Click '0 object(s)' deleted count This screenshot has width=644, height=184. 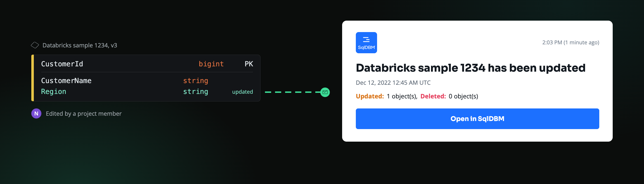(463, 96)
